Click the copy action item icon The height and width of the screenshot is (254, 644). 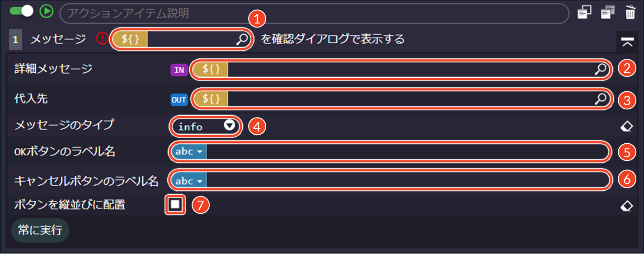(584, 13)
